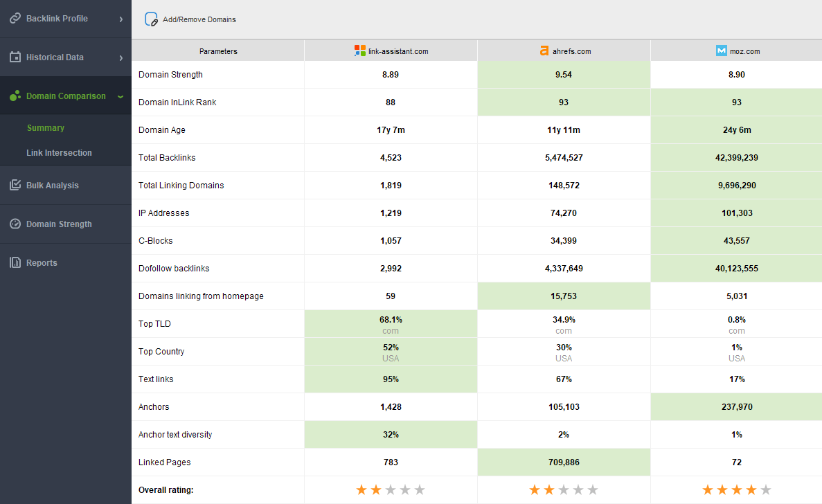822x504 pixels.
Task: Click the link-assistant.com favicon in header
Action: (x=359, y=51)
